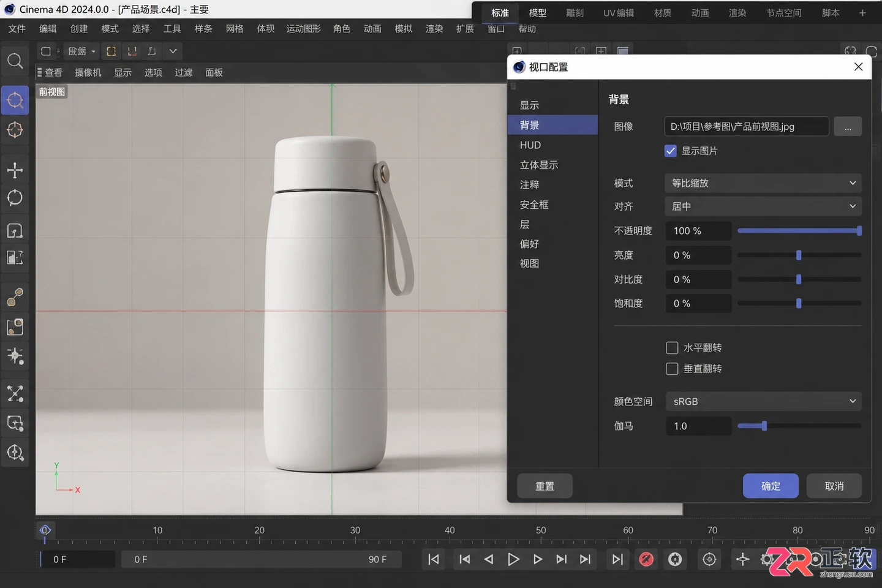The image size is (882, 588).
Task: Click the brush-with-dot icon in left toolbar
Action: (x=15, y=297)
